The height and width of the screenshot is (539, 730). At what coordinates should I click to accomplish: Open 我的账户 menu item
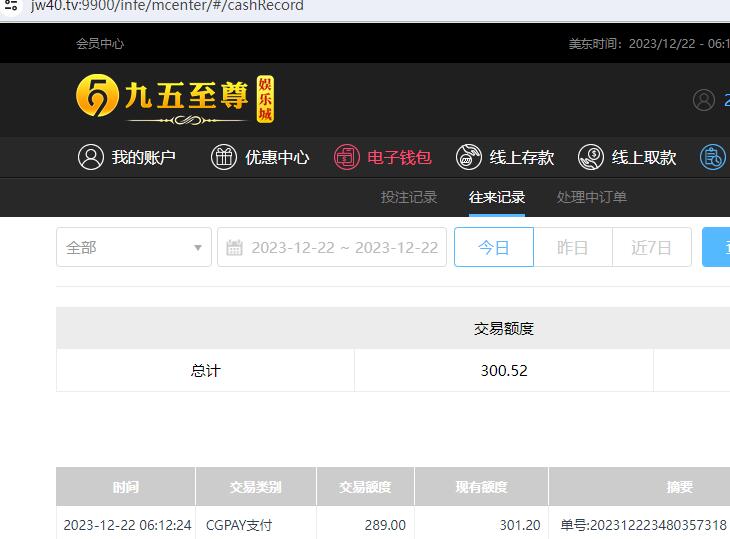pos(127,157)
